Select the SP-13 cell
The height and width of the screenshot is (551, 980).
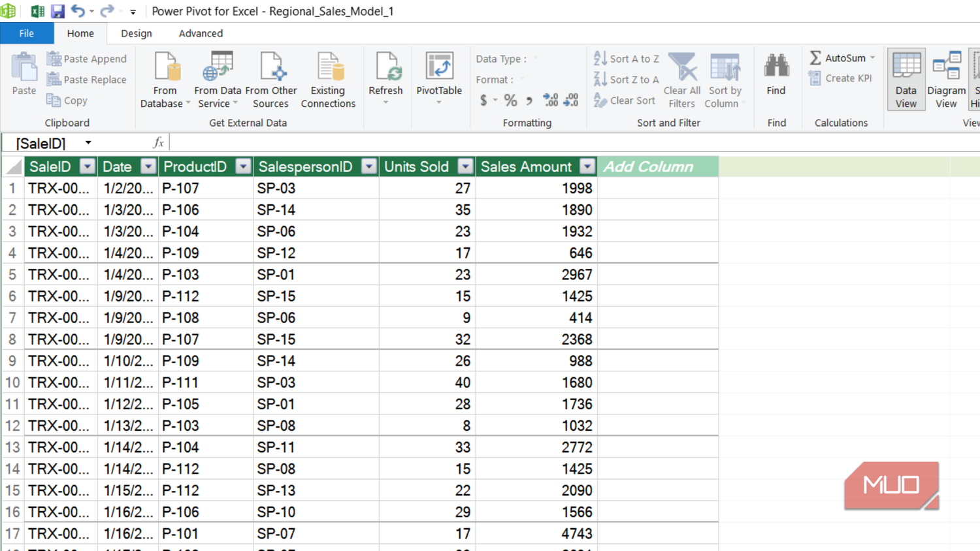(x=316, y=490)
